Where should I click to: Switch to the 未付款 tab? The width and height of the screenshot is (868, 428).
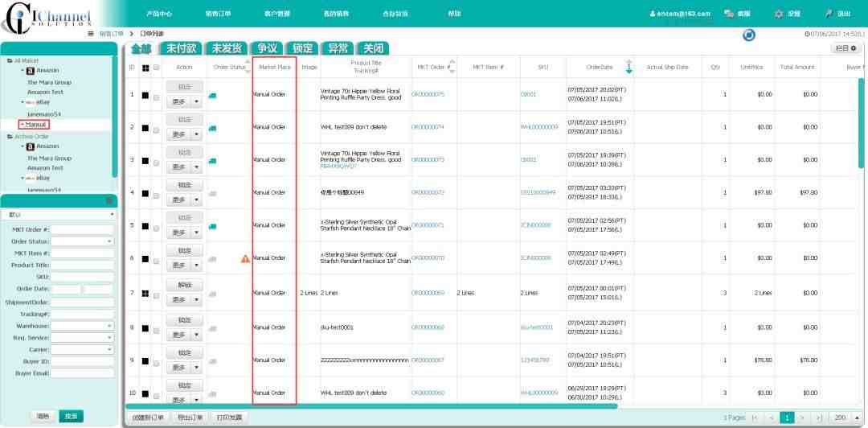(x=181, y=48)
